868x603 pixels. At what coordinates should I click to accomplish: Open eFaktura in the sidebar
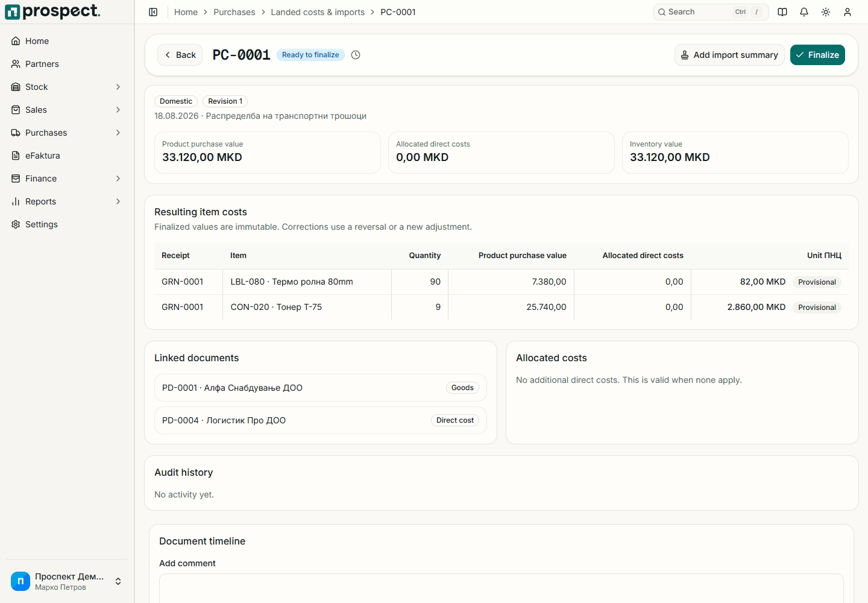point(67,156)
